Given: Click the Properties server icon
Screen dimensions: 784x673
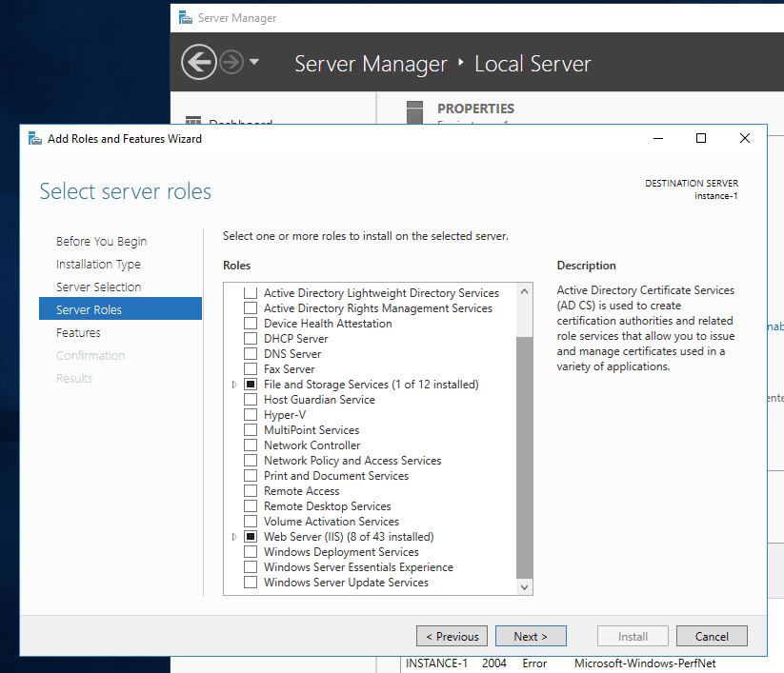Looking at the screenshot, I should [414, 112].
